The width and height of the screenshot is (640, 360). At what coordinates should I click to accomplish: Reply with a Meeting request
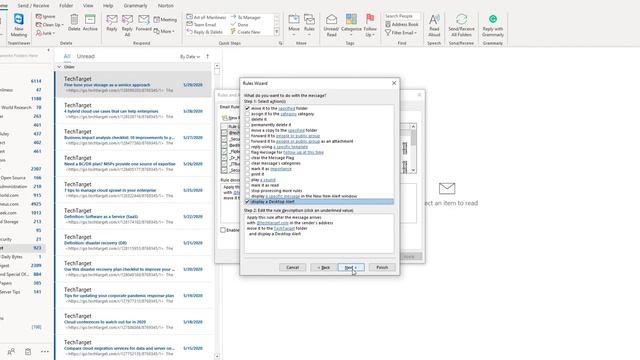(165, 20)
